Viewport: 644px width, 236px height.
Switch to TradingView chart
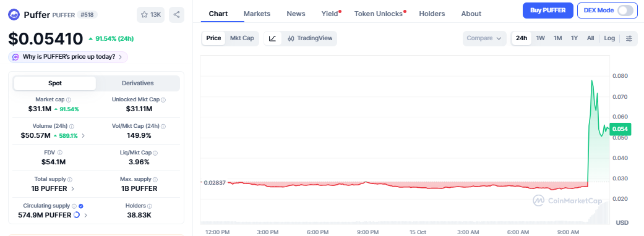coord(310,38)
